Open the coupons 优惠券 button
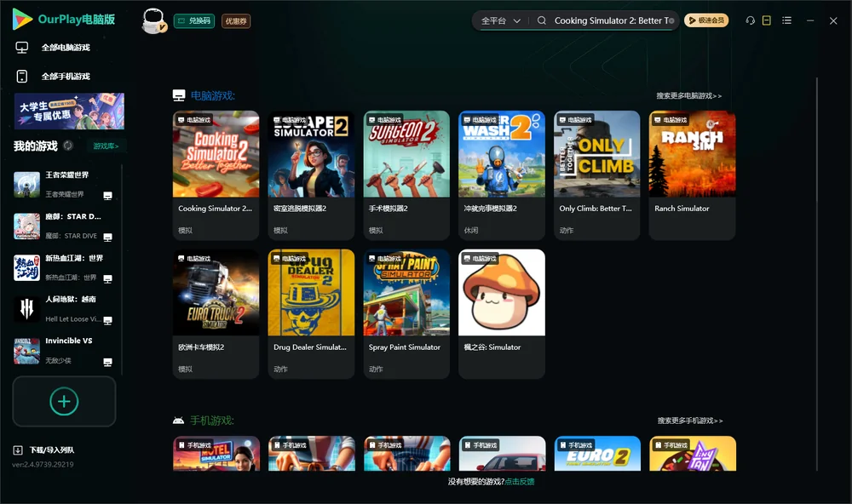 coord(236,21)
